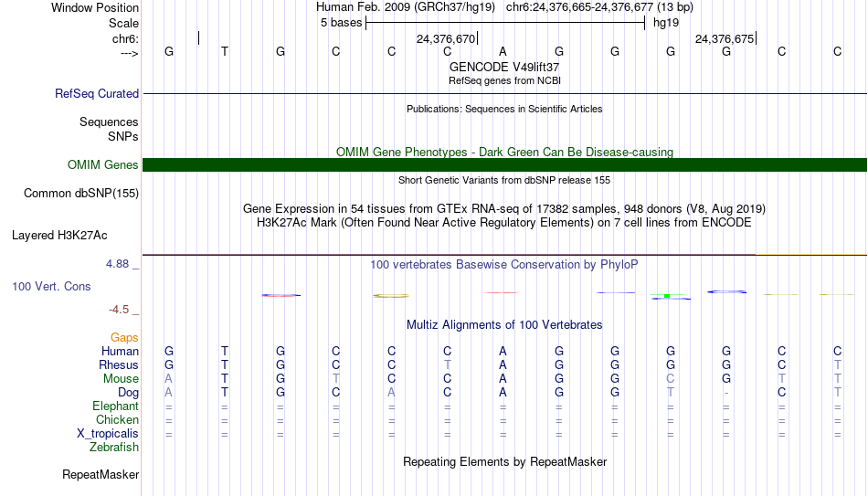Select the X_tropicalis species row label

tap(108, 434)
